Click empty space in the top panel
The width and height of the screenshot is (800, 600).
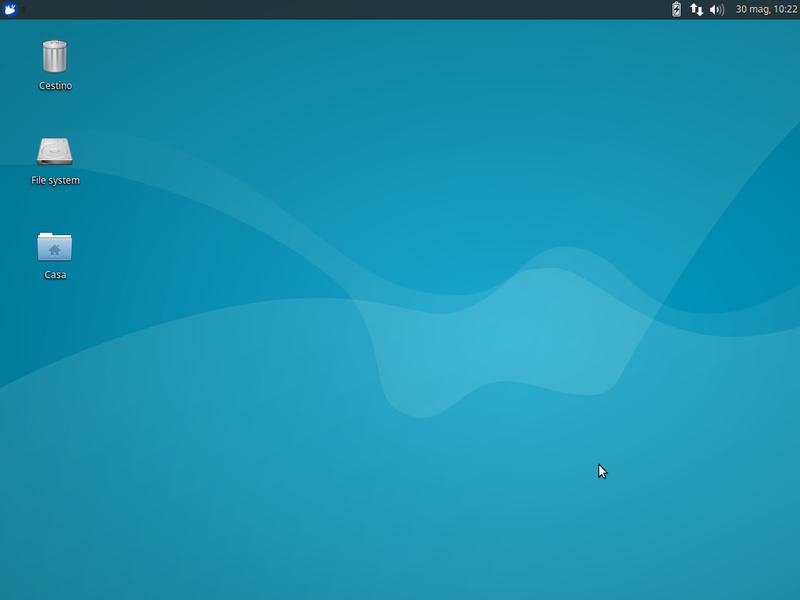pyautogui.click(x=350, y=10)
